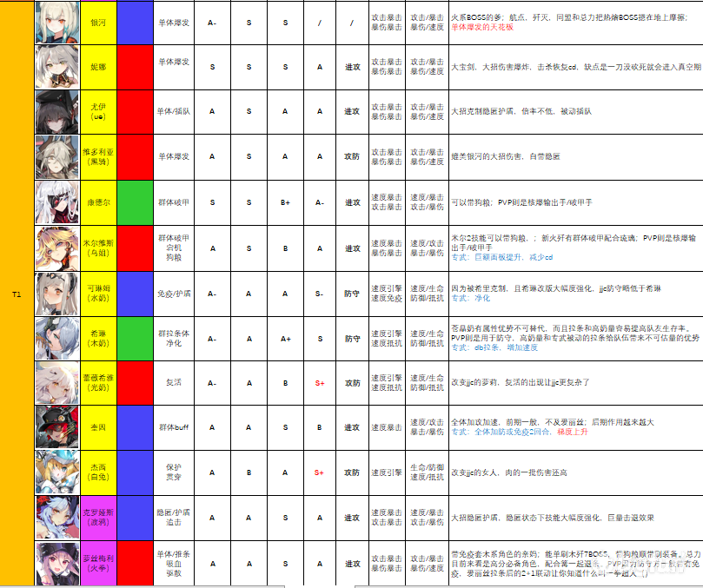The image size is (703, 588).
Task: Click the B+ rating in 康德尔 row
Action: click(285, 202)
